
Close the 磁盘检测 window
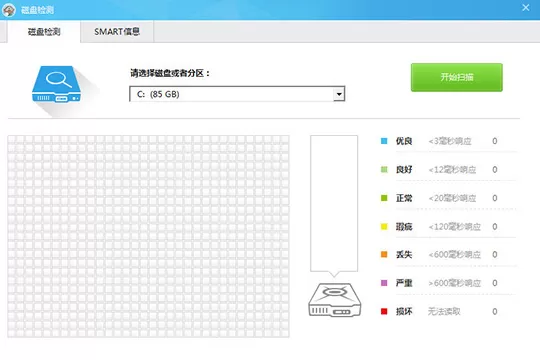526,8
